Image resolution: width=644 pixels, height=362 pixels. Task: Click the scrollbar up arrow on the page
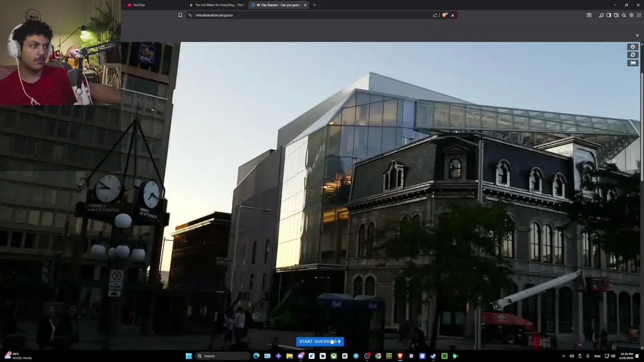(x=642, y=44)
